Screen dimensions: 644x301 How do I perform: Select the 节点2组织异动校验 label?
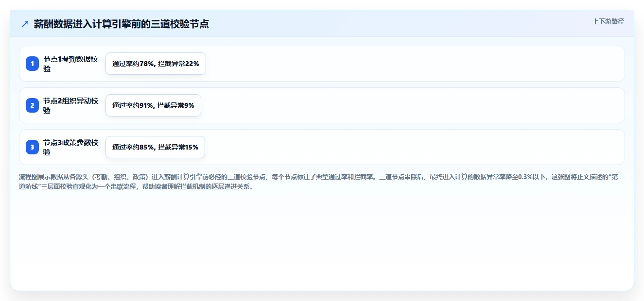(70, 105)
